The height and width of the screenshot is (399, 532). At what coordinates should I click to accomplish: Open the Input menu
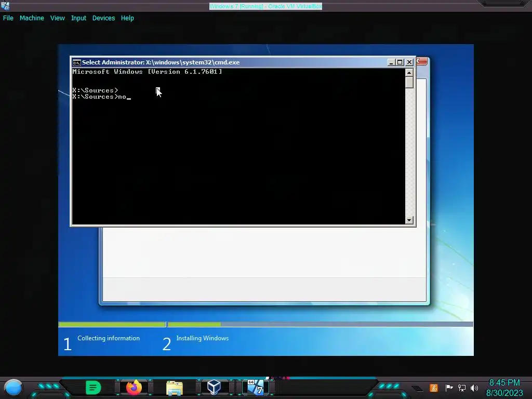[78, 18]
